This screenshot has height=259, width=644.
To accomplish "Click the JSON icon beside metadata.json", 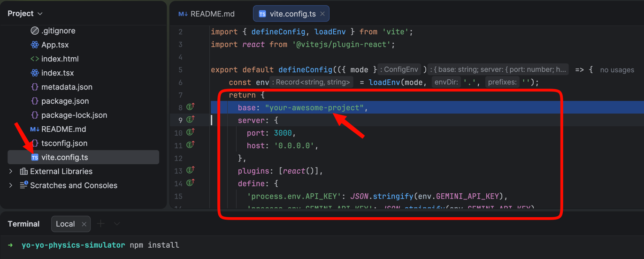I will tap(35, 87).
